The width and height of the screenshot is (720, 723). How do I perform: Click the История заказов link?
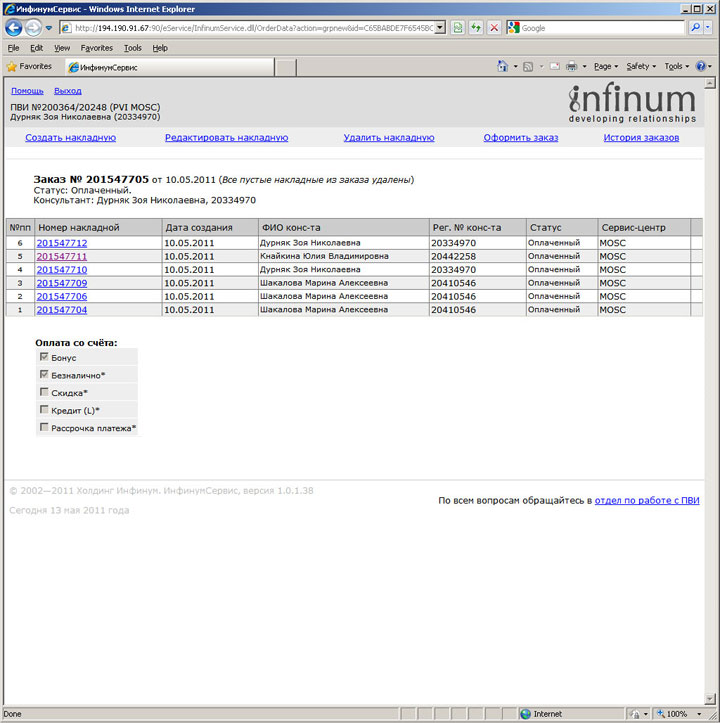click(641, 137)
